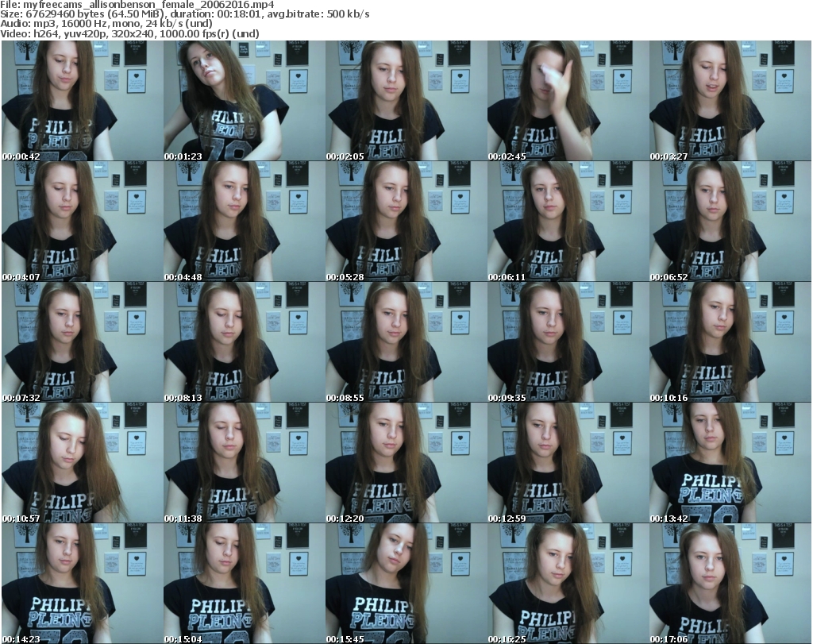
Task: Pick the thumbnail frame stamped 00:12:59
Action: tap(568, 462)
